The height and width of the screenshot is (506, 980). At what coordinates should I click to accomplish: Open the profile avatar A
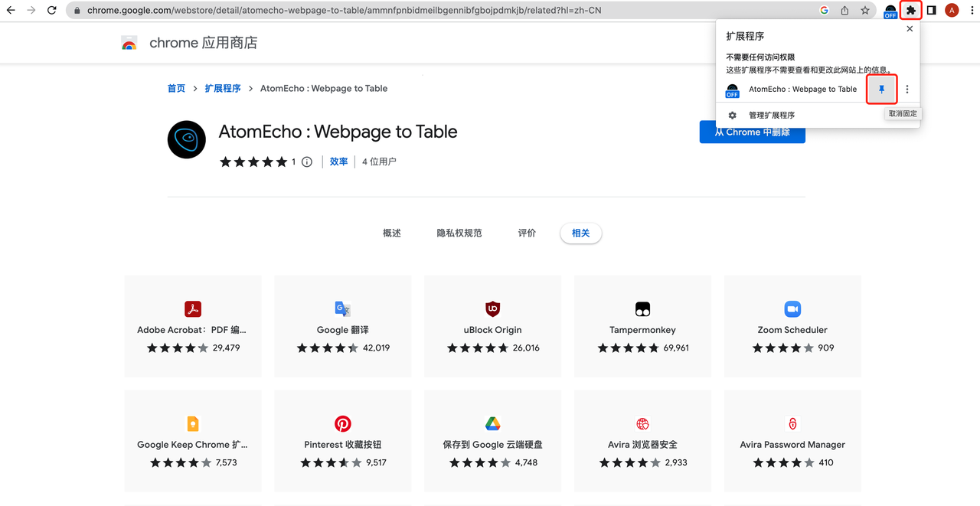(x=952, y=11)
